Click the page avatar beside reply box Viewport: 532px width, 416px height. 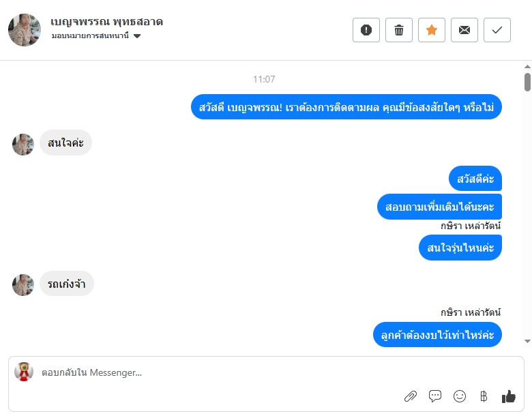(x=24, y=372)
